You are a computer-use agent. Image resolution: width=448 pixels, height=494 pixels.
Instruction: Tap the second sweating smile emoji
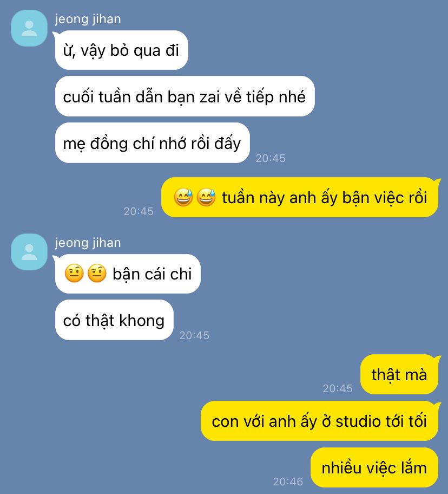point(206,197)
